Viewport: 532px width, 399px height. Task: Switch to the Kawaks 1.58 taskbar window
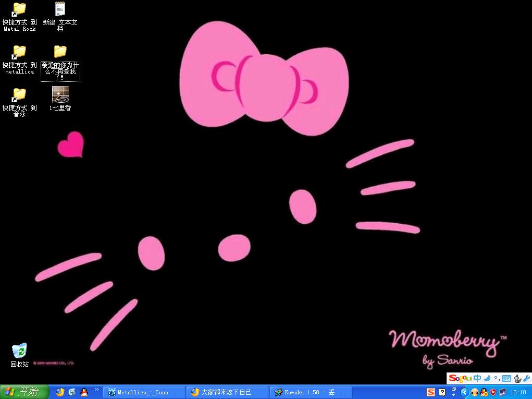(311, 392)
